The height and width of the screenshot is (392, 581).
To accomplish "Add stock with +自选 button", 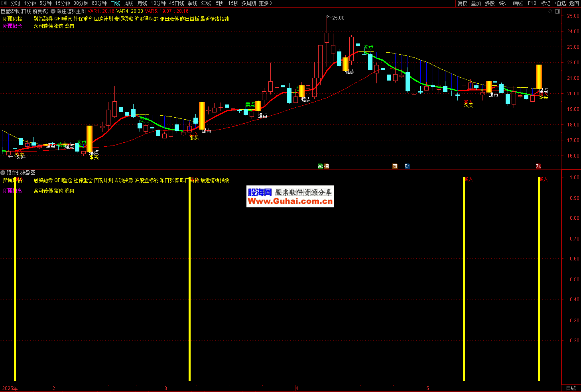I will point(560,3).
